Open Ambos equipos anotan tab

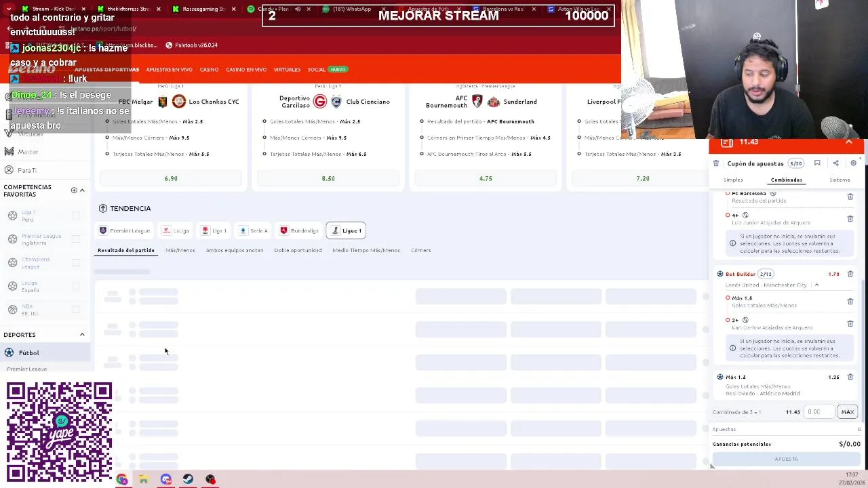[x=235, y=250]
